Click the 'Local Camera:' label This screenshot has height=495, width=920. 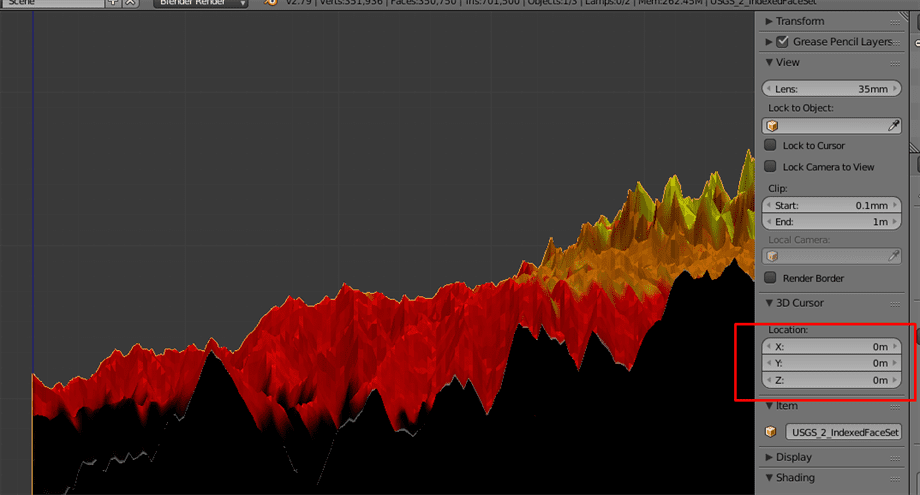[799, 239]
